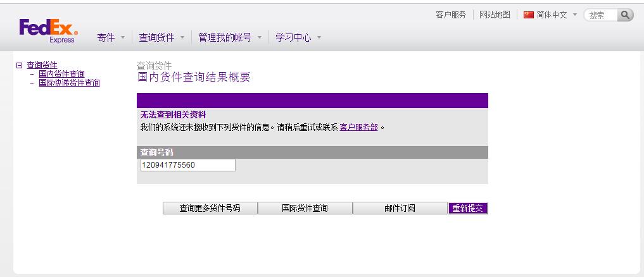The width and height of the screenshot is (644, 277).
Task: Follow the 客户服务部 link
Action: [x=358, y=127]
